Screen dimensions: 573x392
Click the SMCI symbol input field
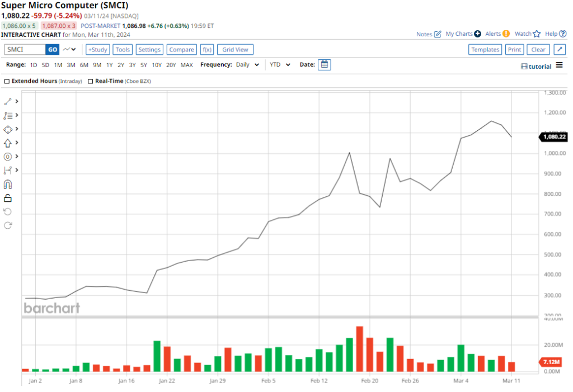tap(25, 50)
